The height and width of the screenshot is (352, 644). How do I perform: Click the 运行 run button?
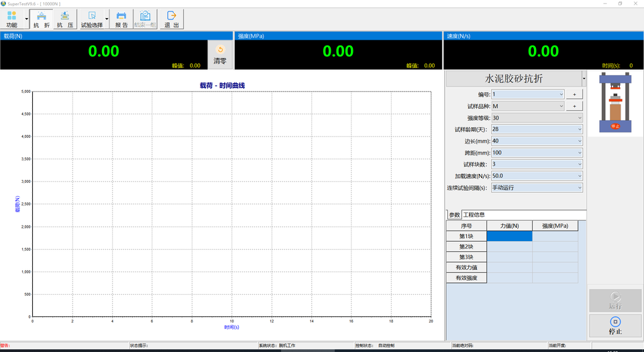[615, 300]
